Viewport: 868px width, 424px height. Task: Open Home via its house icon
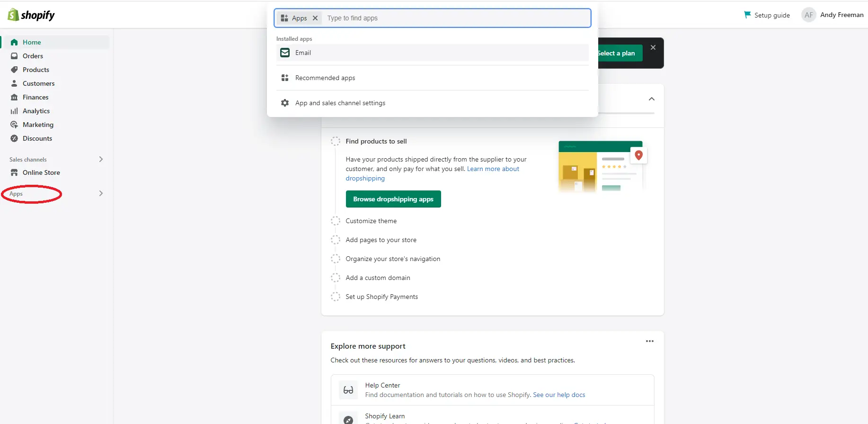(14, 42)
